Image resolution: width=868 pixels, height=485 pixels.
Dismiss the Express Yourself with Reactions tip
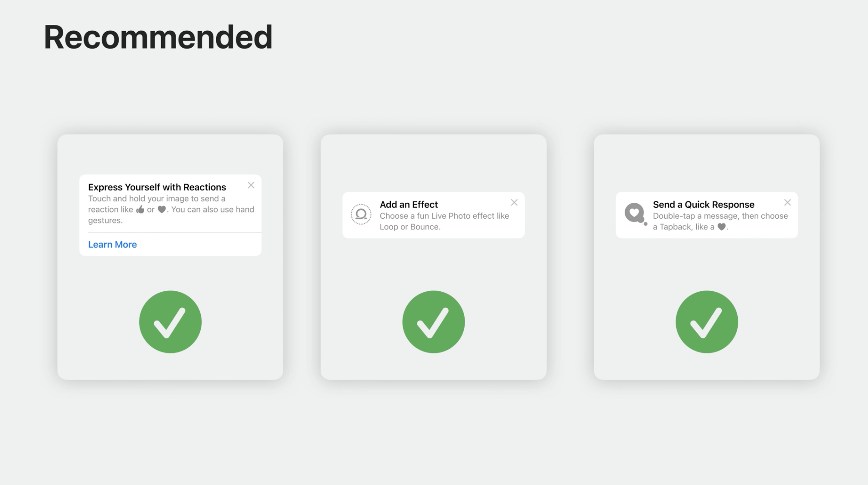pos(251,185)
